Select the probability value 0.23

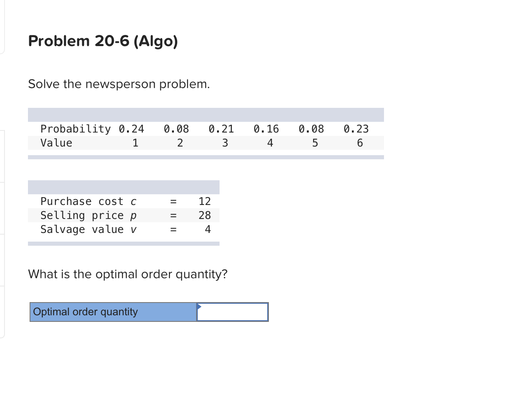click(x=356, y=128)
